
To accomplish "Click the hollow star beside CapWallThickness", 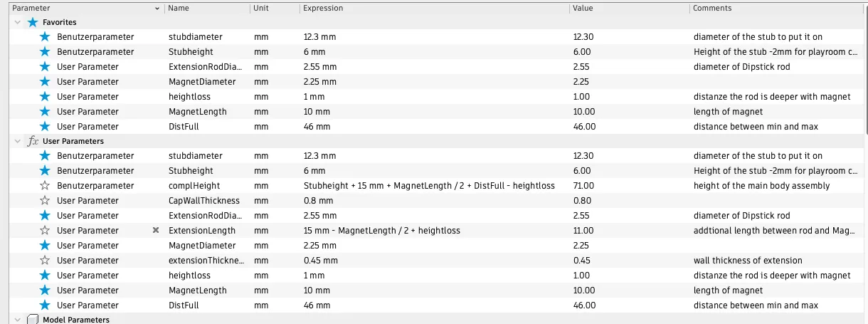I will [45, 201].
